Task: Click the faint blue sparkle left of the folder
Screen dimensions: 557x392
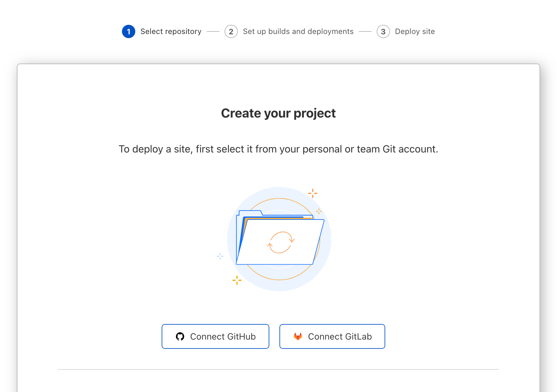Action: 220,256
